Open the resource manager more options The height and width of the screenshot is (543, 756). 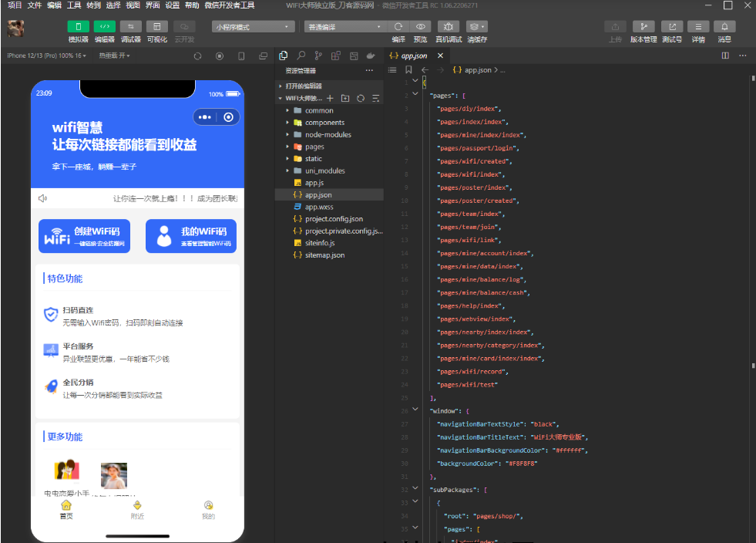[x=369, y=70]
